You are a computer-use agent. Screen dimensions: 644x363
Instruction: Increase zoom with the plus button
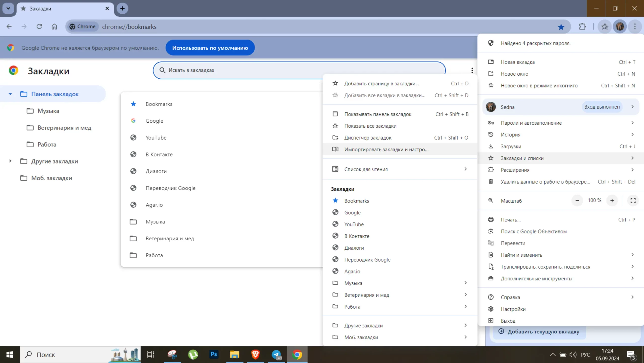pos(612,201)
